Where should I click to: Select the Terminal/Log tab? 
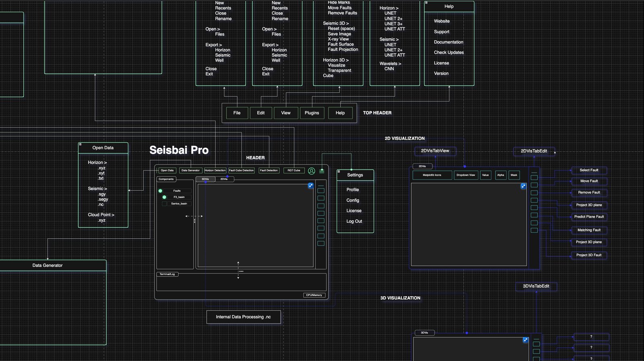167,274
